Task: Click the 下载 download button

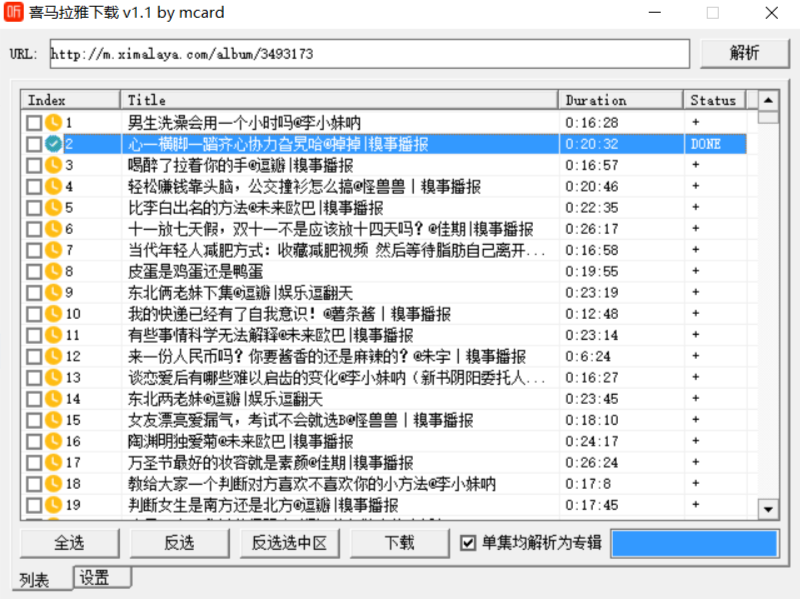Action: pyautogui.click(x=399, y=543)
